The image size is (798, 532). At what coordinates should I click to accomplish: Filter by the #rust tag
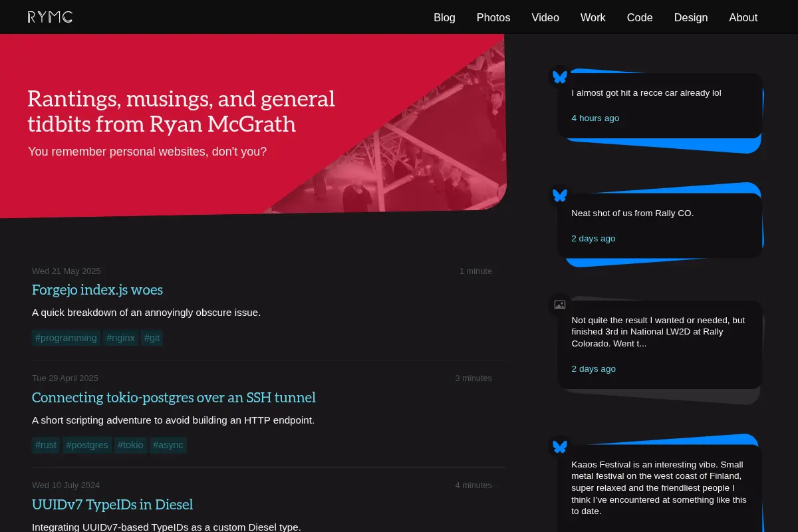[x=46, y=445]
